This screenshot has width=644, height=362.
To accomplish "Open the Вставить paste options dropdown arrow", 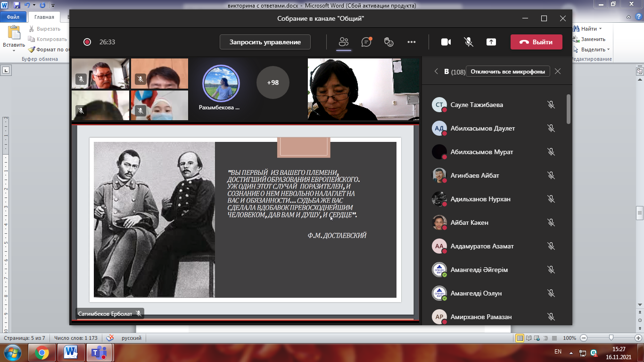I will click(x=14, y=51).
